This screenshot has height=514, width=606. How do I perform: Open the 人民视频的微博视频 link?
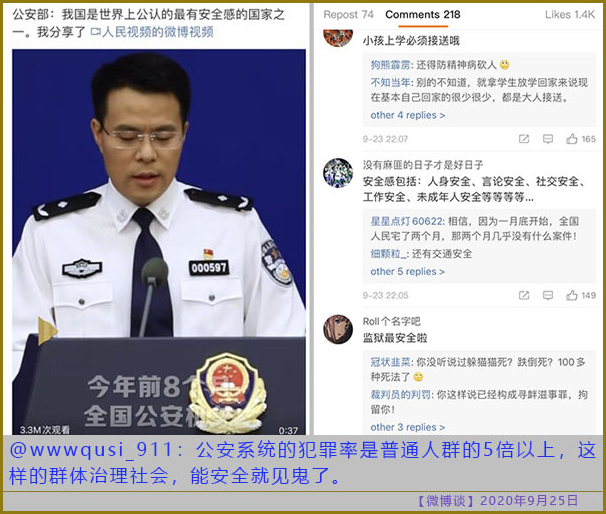pyautogui.click(x=152, y=32)
